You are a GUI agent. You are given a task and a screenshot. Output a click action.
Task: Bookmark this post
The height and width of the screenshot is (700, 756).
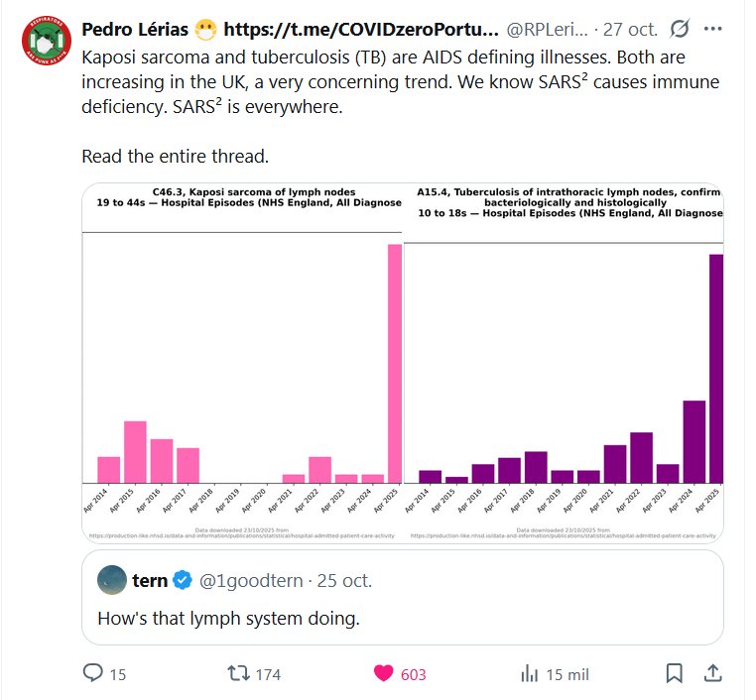click(x=674, y=674)
